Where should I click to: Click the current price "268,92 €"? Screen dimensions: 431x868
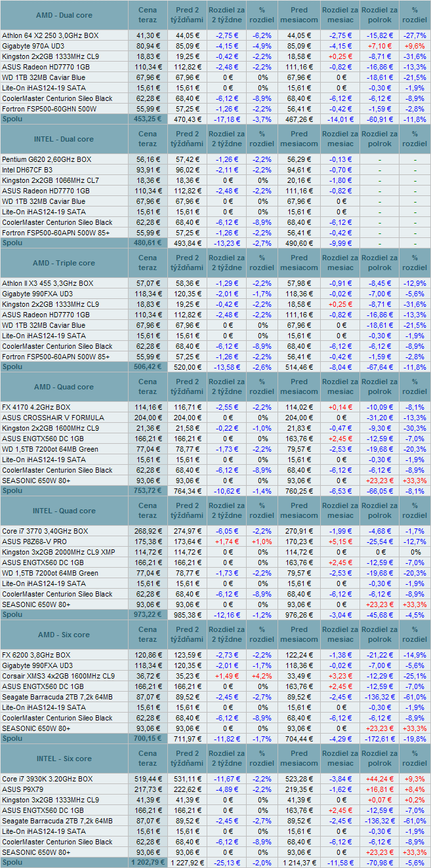[x=148, y=532]
